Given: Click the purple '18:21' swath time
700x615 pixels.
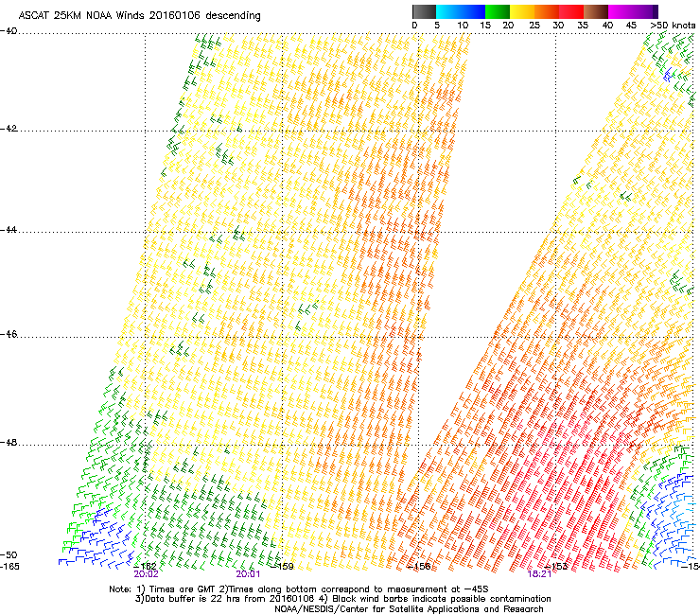Looking at the screenshot, I should pyautogui.click(x=539, y=574).
